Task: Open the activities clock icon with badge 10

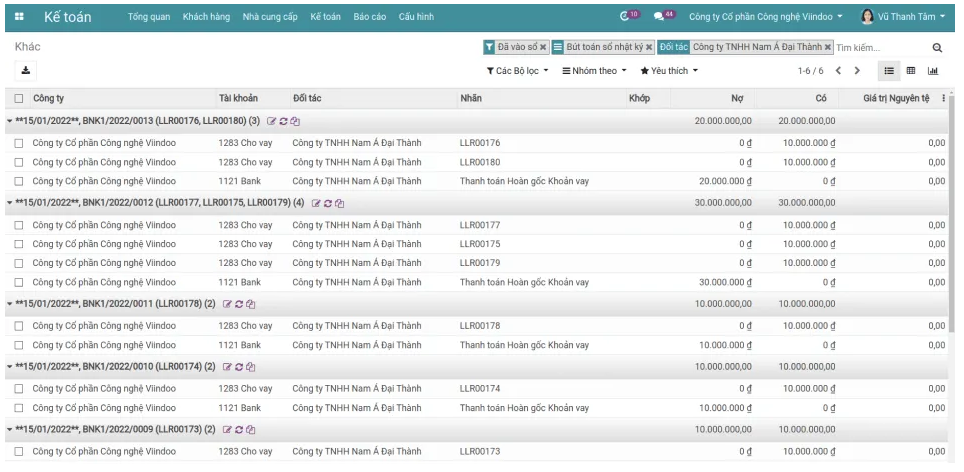Action: (627, 17)
